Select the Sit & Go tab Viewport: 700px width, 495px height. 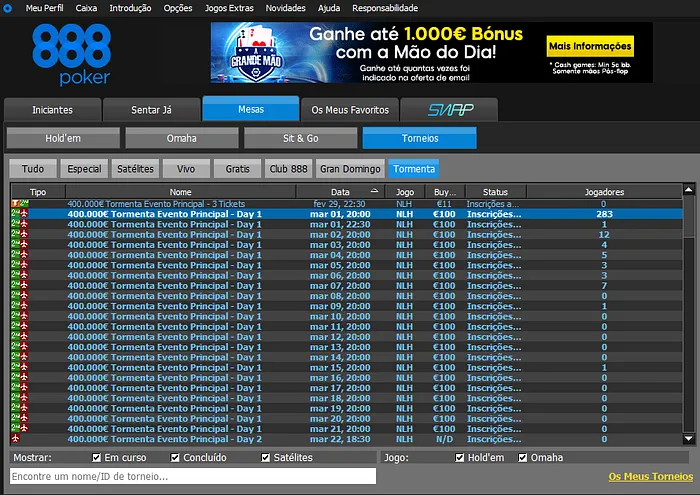pos(300,138)
